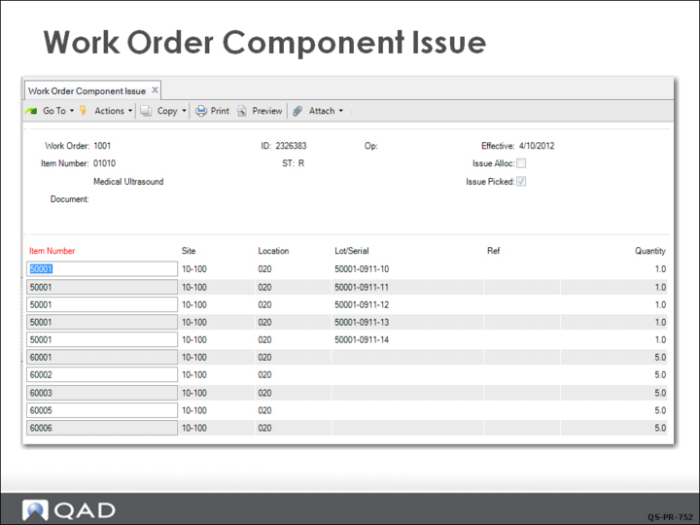Screen dimensions: 700x525
Task: Click quantity 5.0 in the 60001 row
Action: 660,357
